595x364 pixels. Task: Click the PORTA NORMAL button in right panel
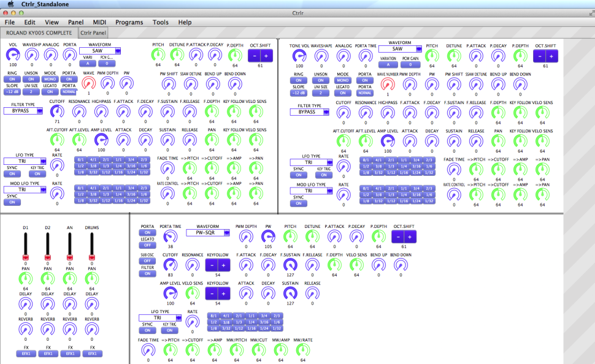tap(364, 93)
